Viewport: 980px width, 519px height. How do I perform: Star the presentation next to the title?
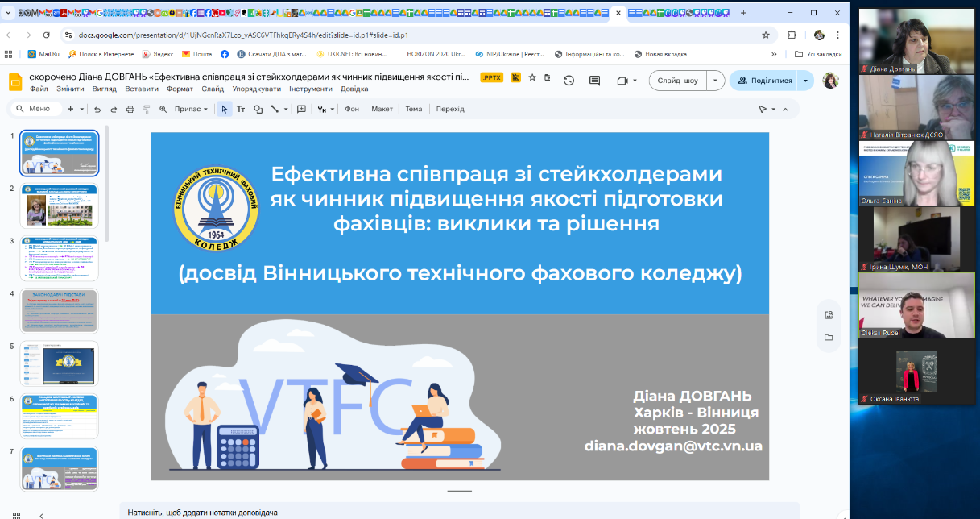click(x=531, y=77)
